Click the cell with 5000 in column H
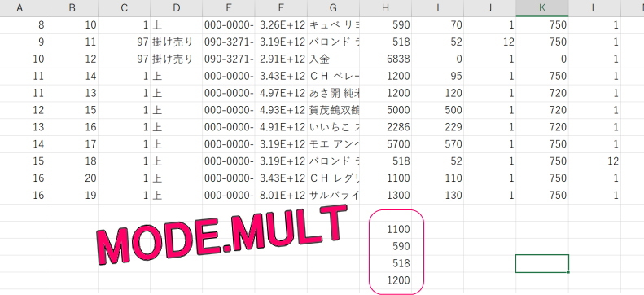The height and width of the screenshot is (295, 644). coord(385,110)
